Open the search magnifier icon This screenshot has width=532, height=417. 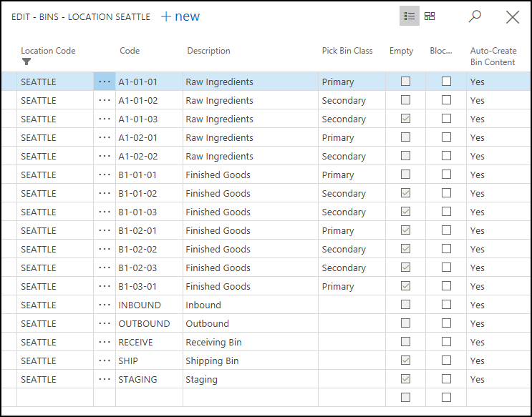point(475,16)
